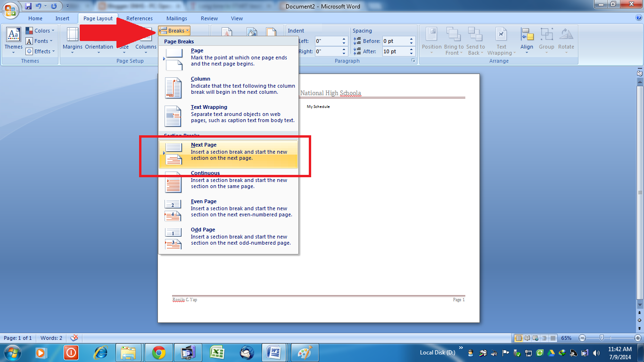Click the zoom slider handle
The image size is (644, 362).
[602, 338]
